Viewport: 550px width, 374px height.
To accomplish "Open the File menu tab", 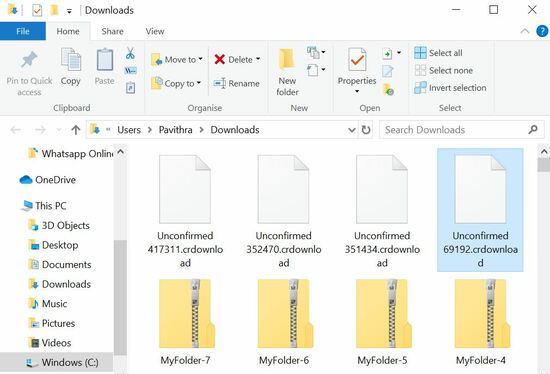I will click(x=23, y=31).
